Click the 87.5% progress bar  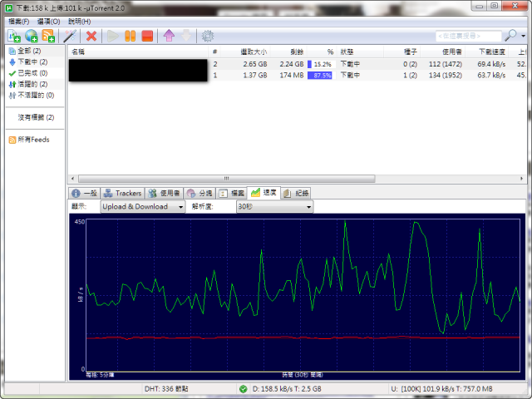point(322,76)
